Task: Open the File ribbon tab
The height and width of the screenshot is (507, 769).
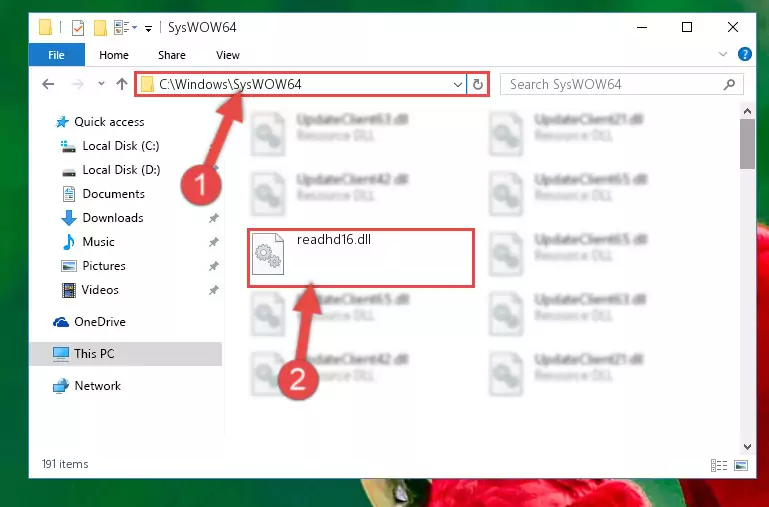Action: [56, 55]
